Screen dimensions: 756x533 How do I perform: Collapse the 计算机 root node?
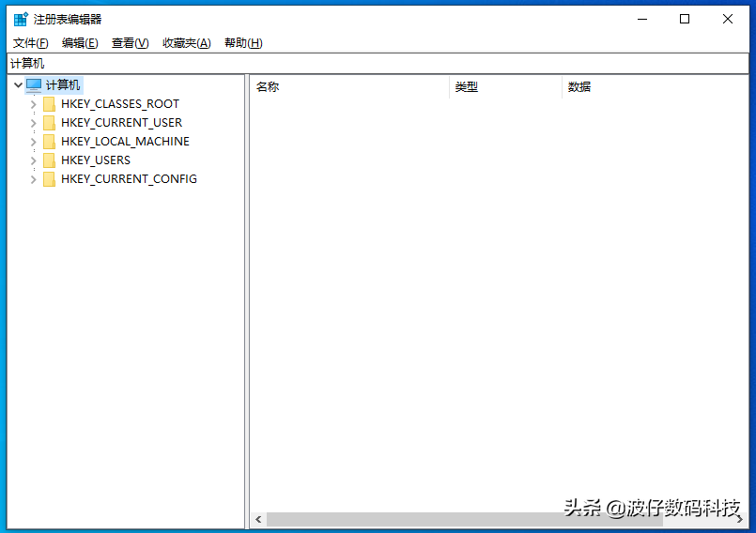coord(19,85)
